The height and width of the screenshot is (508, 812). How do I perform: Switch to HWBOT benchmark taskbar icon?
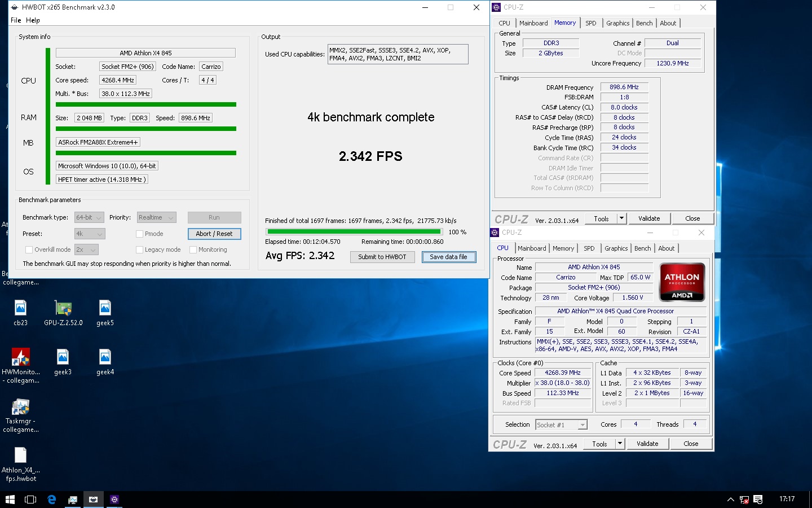click(94, 500)
